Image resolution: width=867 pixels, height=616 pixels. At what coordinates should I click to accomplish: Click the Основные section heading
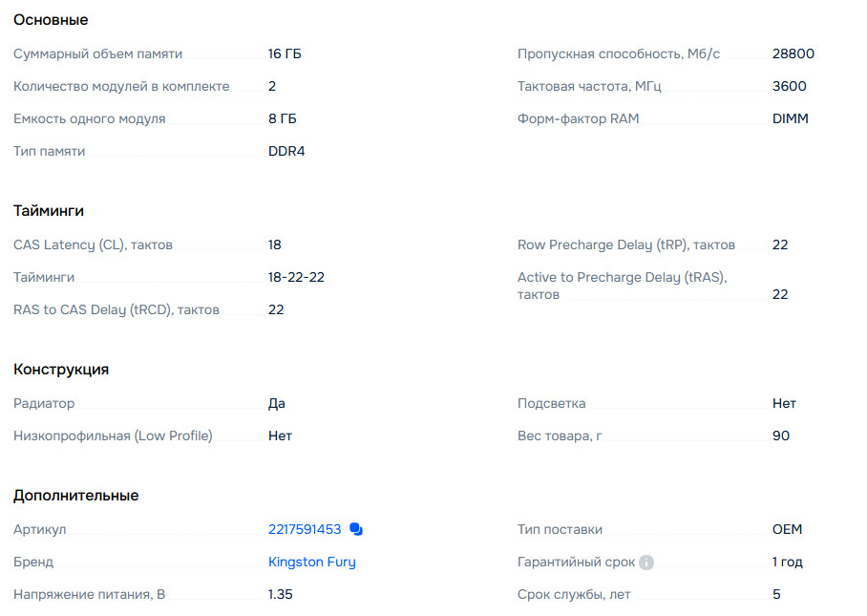pos(51,20)
